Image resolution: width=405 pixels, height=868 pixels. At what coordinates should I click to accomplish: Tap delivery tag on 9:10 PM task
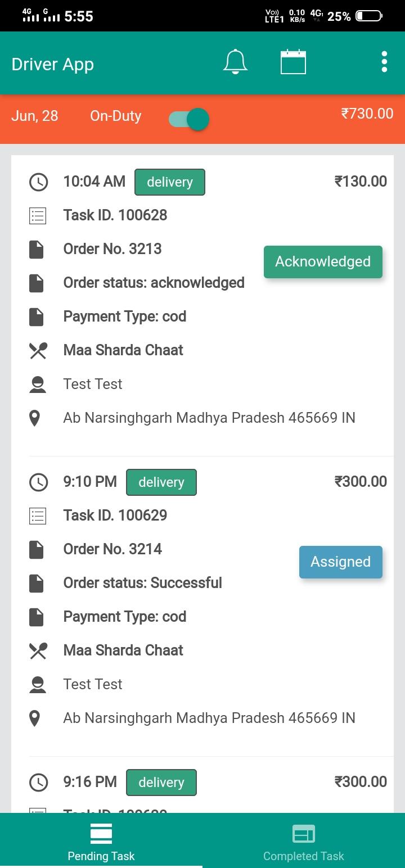tap(161, 482)
